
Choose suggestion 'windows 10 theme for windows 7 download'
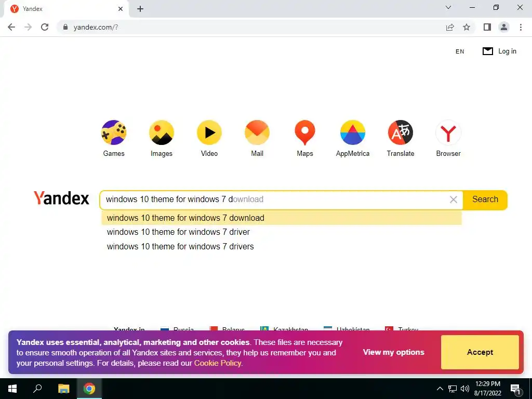point(281,218)
